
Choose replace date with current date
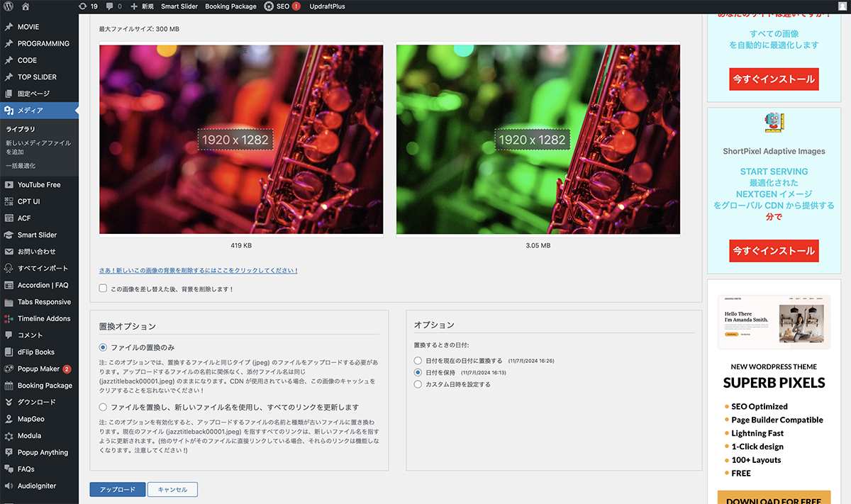(418, 361)
